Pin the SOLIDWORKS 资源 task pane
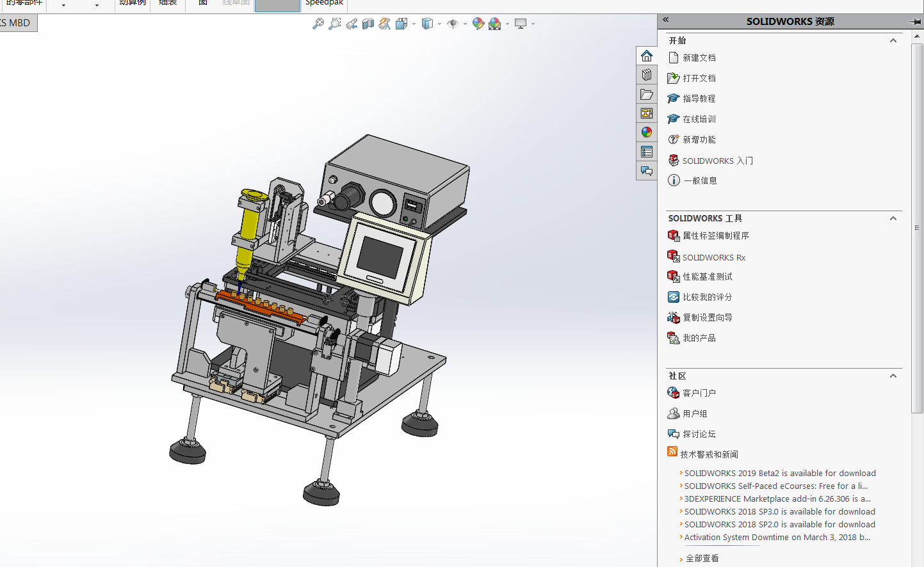Screen dimensions: 924x567 (915, 22)
